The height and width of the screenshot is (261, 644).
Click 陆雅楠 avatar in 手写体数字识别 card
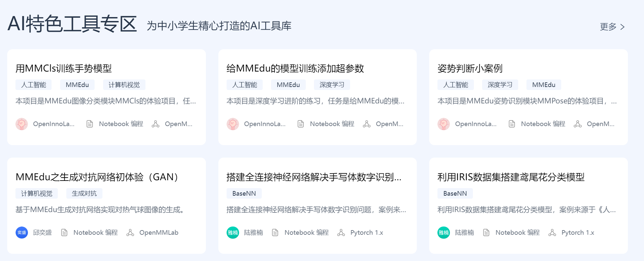pyautogui.click(x=233, y=232)
